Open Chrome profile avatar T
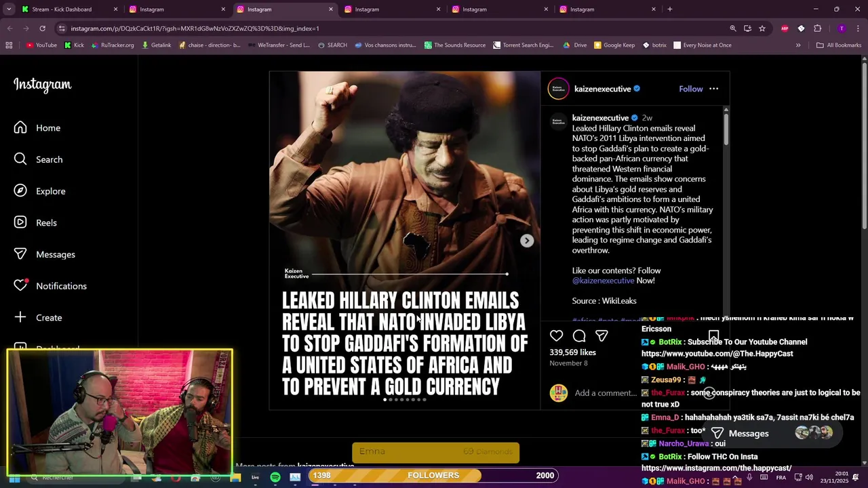 (x=842, y=28)
